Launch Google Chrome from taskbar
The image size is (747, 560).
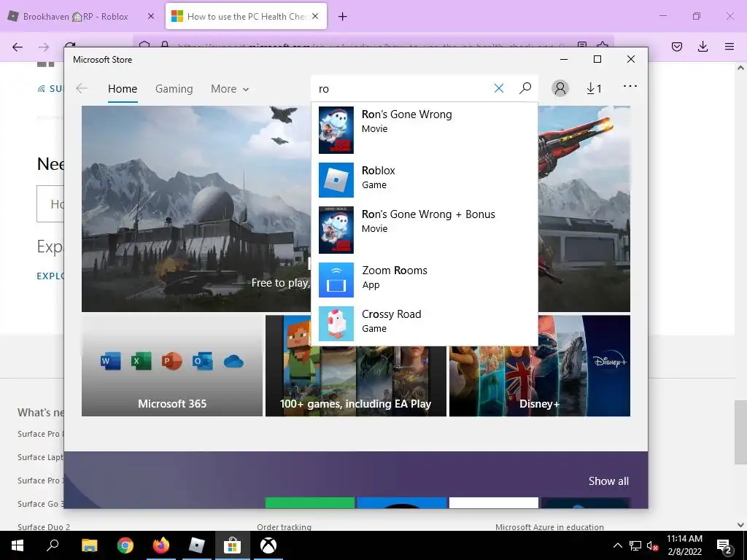[x=125, y=545]
